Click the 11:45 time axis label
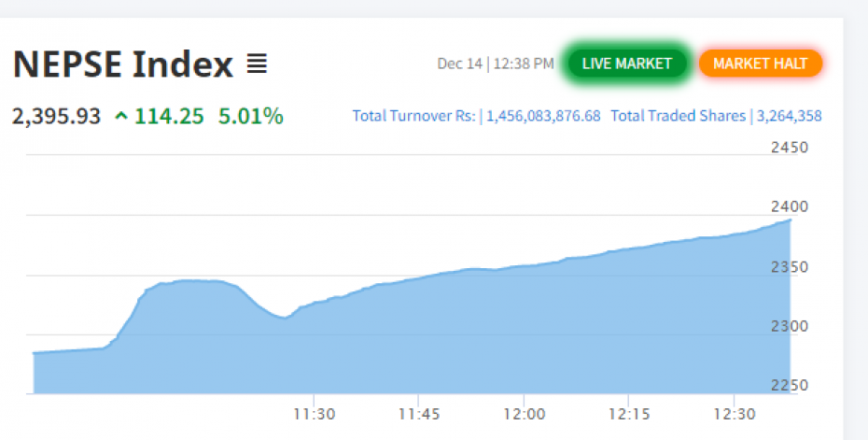 (x=419, y=414)
